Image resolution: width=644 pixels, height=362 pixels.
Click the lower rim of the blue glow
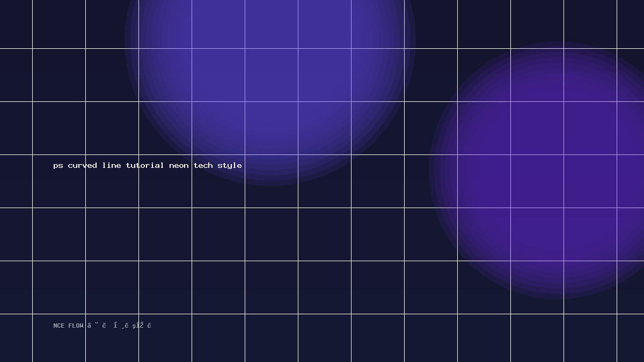pos(270,183)
